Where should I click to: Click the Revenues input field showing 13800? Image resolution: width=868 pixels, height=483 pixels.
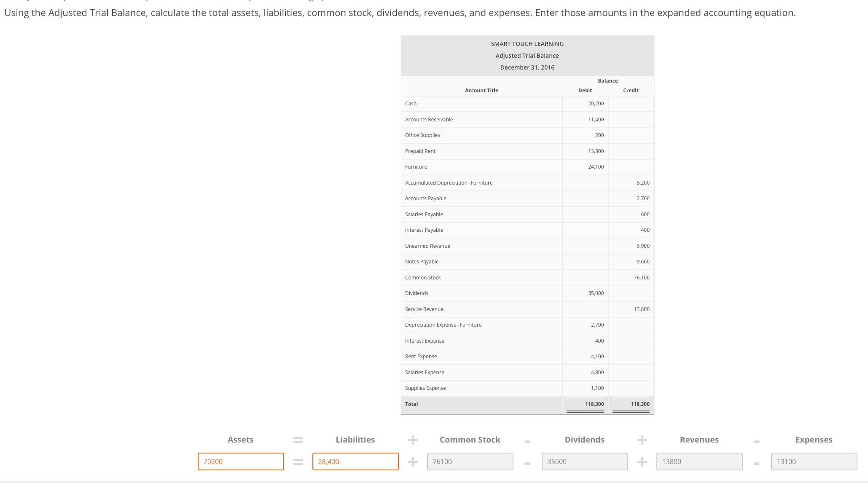coord(699,461)
